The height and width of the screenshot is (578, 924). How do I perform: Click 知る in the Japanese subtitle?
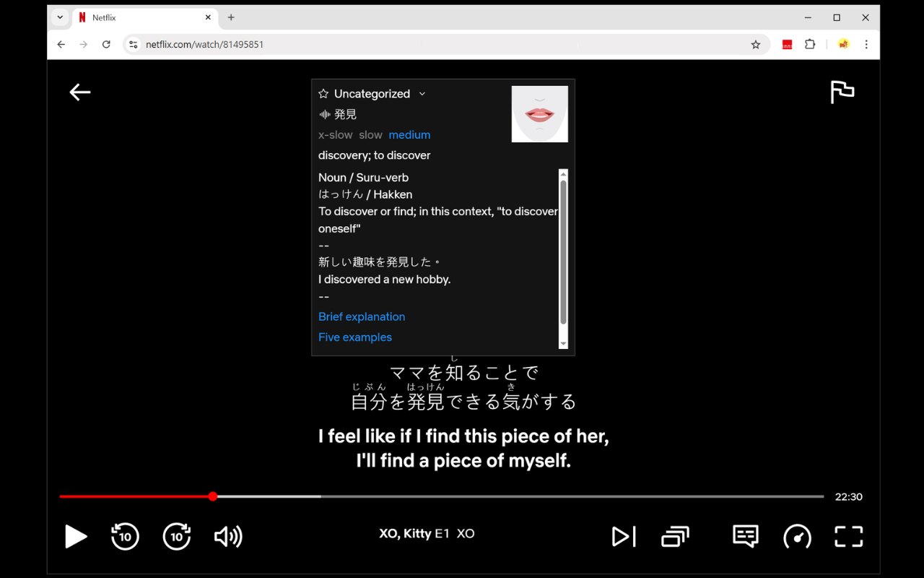[463, 374]
